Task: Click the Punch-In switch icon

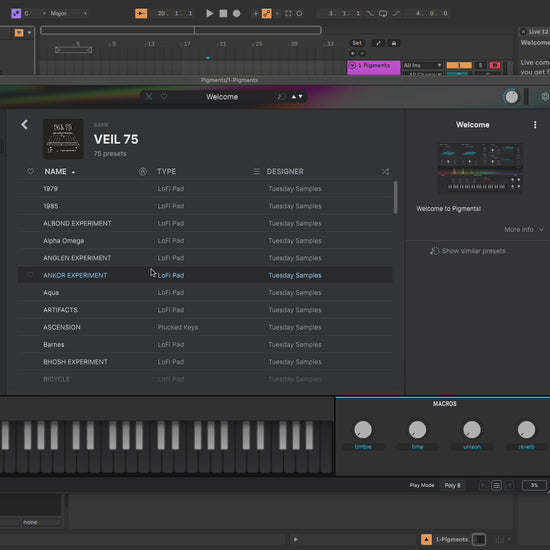Action: coord(369,13)
